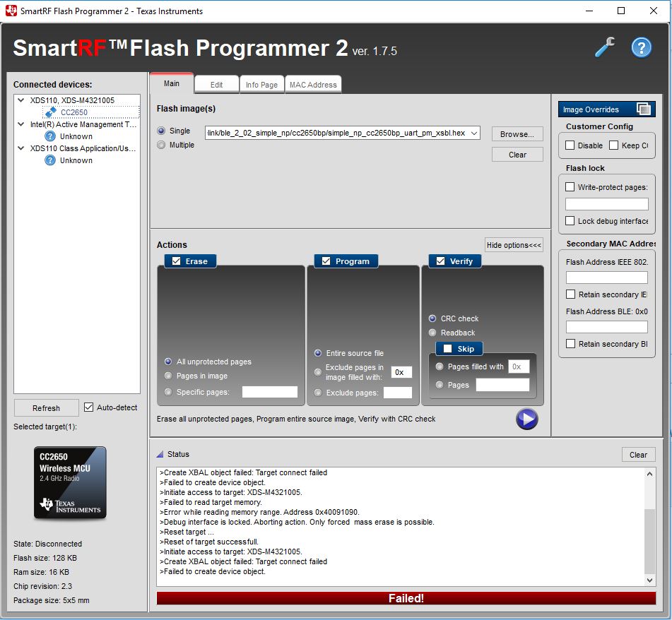Image resolution: width=672 pixels, height=620 pixels.
Task: Click the Image Overrides window icon
Action: click(x=643, y=109)
